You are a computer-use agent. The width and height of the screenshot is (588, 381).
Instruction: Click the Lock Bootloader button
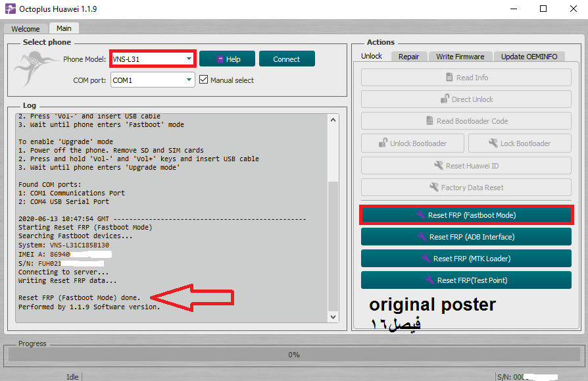tap(520, 143)
